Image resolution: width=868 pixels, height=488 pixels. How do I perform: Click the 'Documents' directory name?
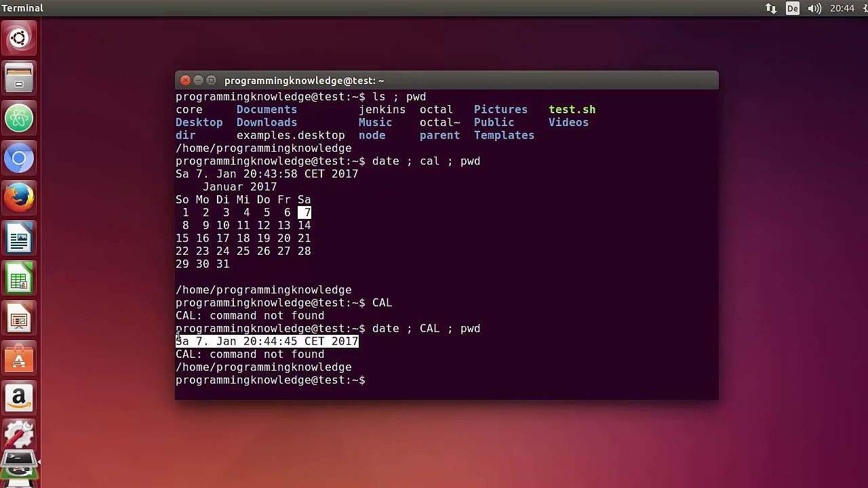pyautogui.click(x=267, y=109)
